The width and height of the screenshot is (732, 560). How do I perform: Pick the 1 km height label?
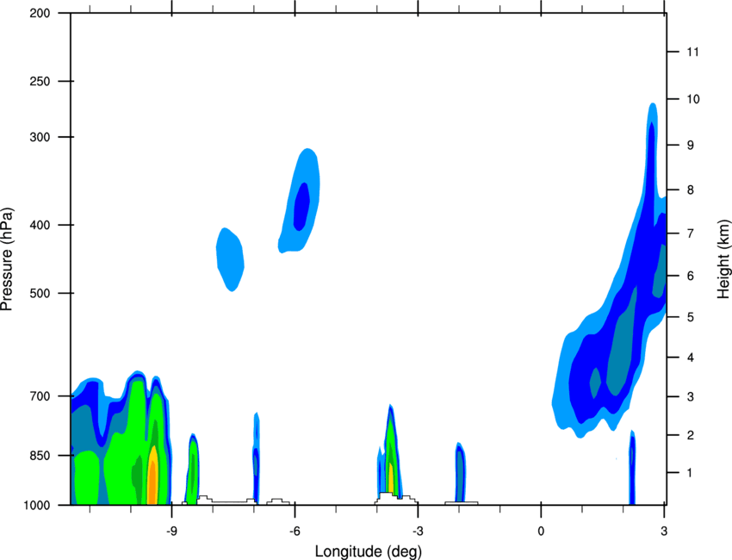pyautogui.click(x=691, y=473)
